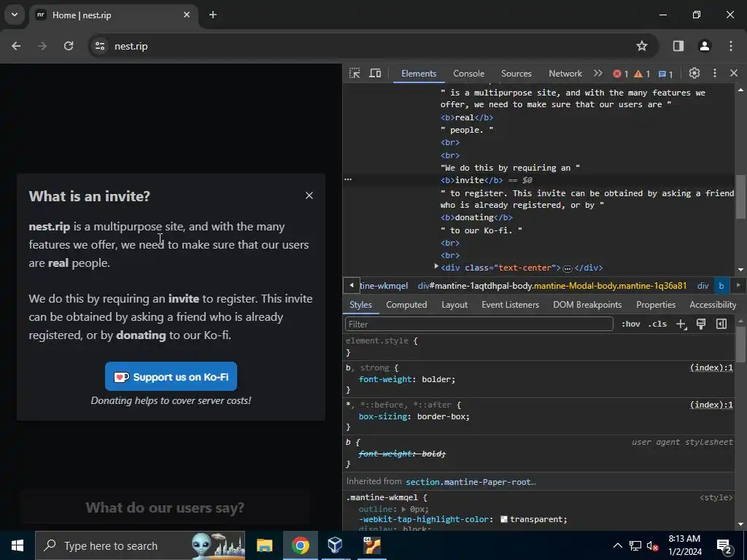Click the taskbar search box
Viewport: 747px width, 560px height.
[x=140, y=545]
